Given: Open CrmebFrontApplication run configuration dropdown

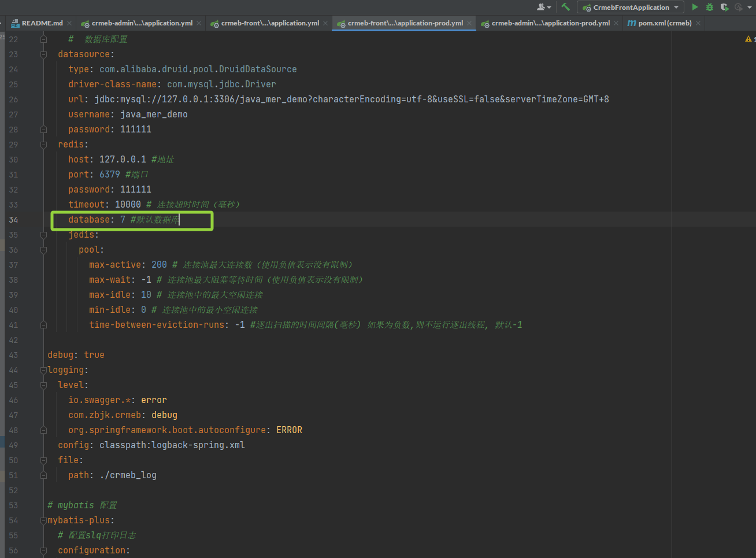Looking at the screenshot, I should pos(630,7).
